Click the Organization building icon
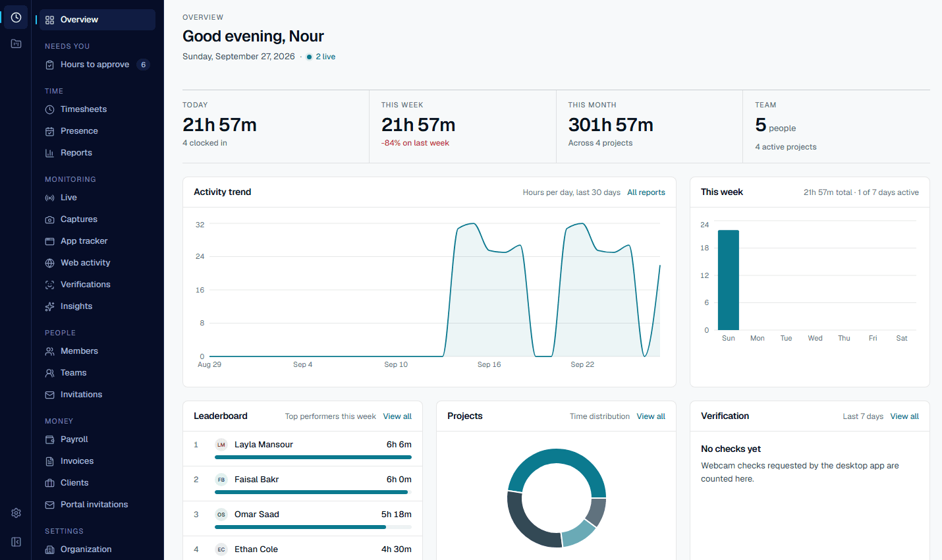 49,549
